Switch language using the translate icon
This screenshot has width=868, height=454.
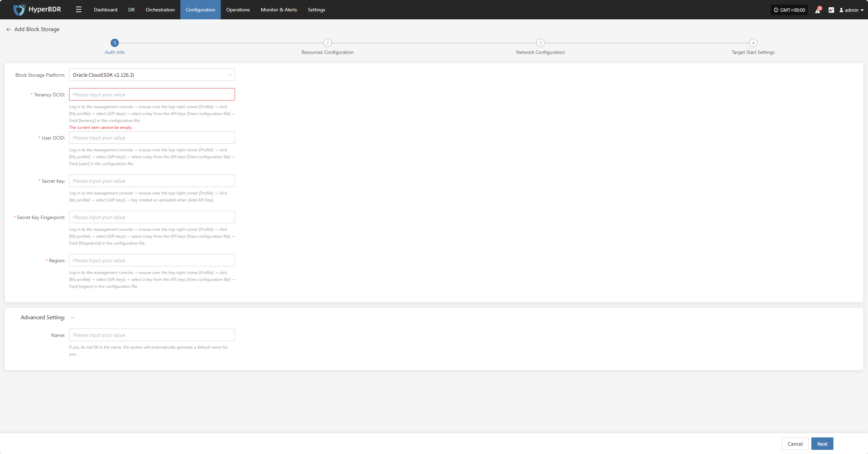(x=831, y=10)
